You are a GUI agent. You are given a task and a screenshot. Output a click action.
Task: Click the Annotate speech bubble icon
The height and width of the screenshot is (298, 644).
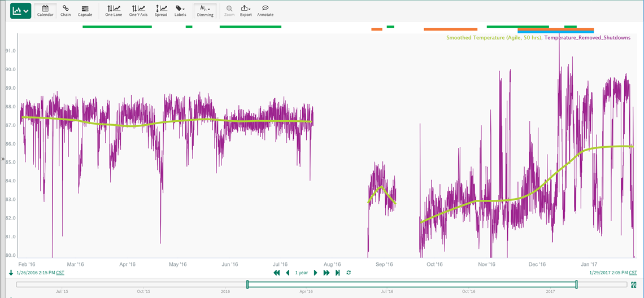coord(265,11)
